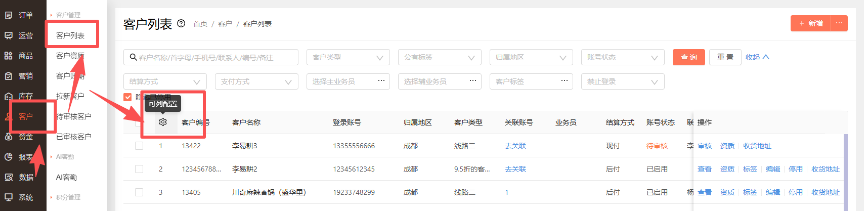Click the 登录账号 column header
Viewport: 868px width, 211px height.
(347, 122)
